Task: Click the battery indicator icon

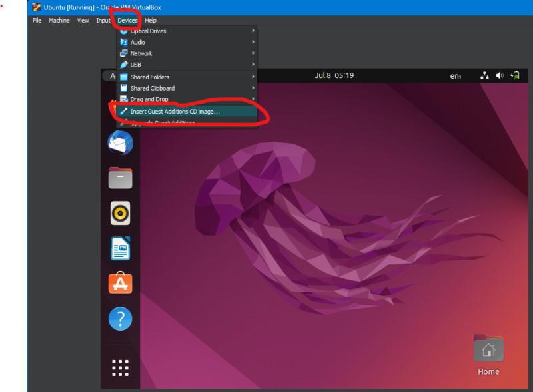Action: 515,75
